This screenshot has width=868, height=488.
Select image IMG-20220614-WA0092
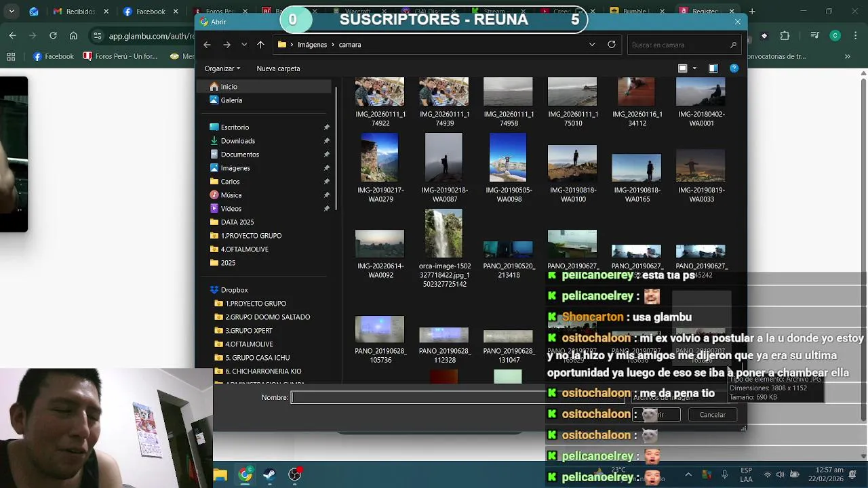click(x=380, y=255)
